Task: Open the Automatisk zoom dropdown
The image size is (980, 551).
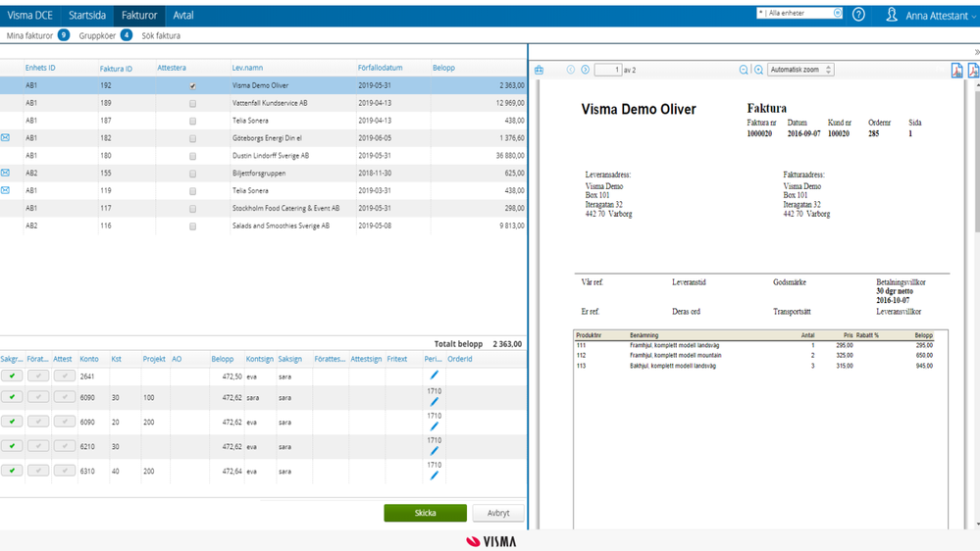Action: pos(800,70)
